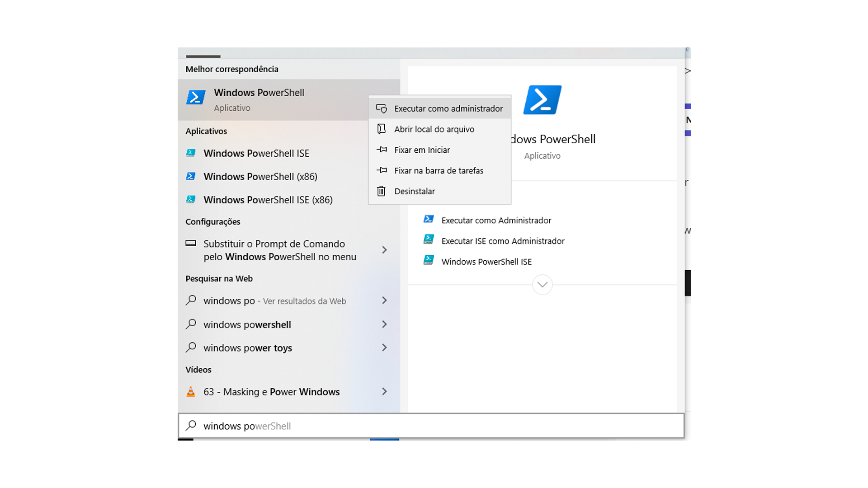Click the Melhor correspondência heading
Image resolution: width=868 pixels, height=488 pixels.
point(232,69)
